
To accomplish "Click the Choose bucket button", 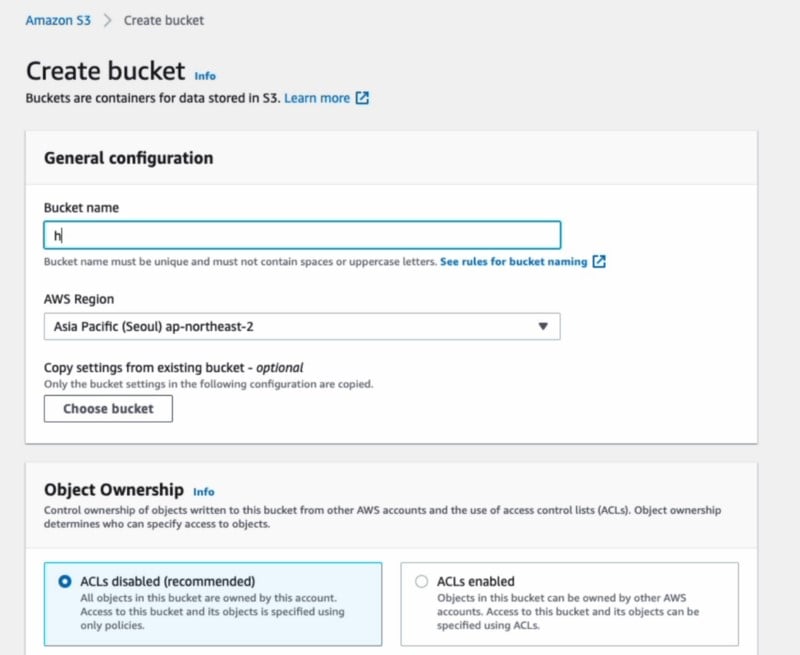I will point(108,409).
